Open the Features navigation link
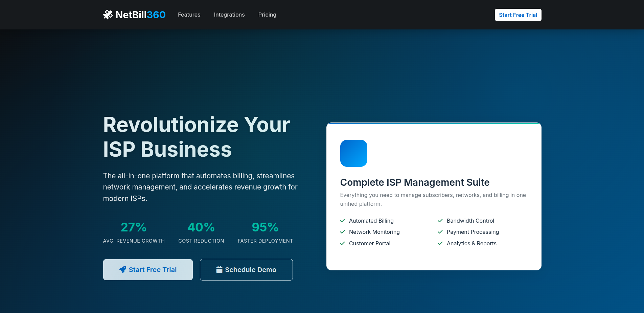This screenshot has width=644, height=313. pos(189,15)
